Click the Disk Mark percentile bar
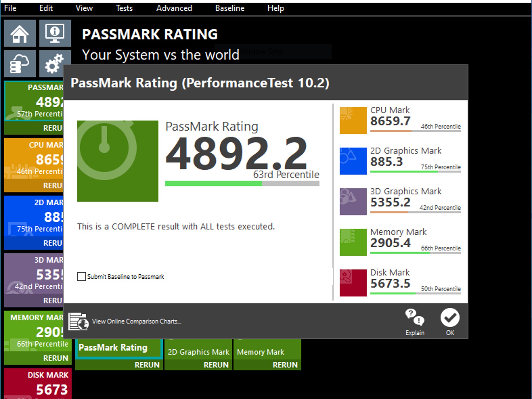532x399 pixels. tap(415, 294)
